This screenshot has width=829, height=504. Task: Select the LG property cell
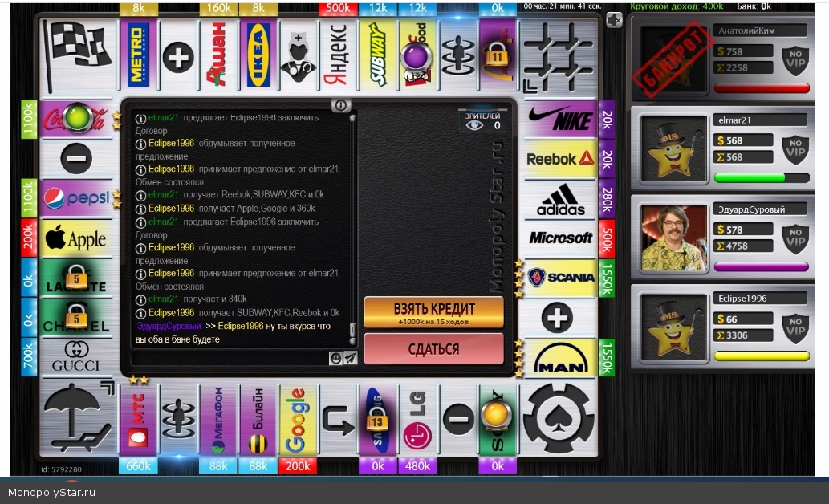(417, 420)
